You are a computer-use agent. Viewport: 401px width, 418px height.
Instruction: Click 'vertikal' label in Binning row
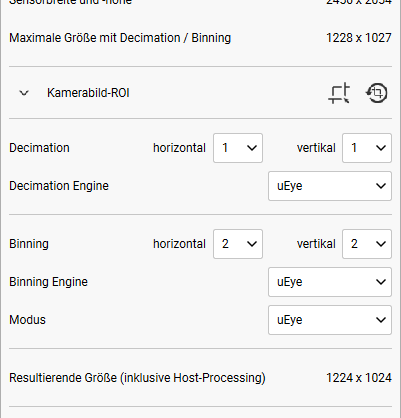[316, 244]
